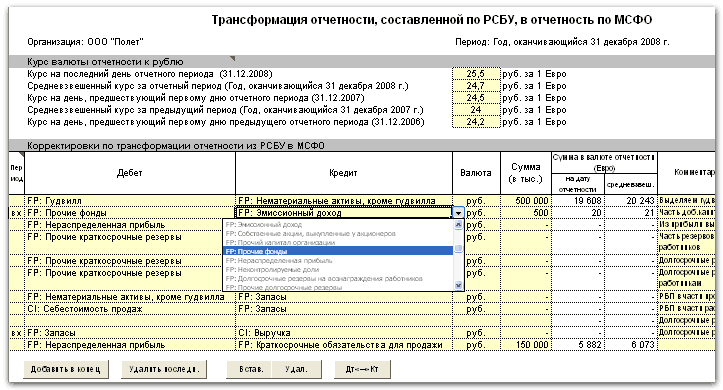This screenshot has width=723, height=390.
Task: Click the value '6 073'
Action: click(631, 345)
